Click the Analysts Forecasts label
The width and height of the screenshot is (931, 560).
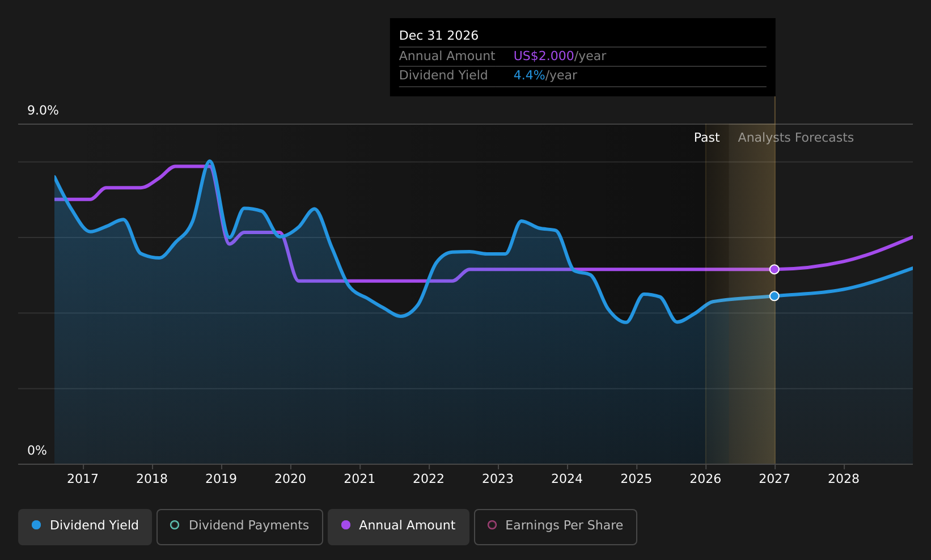coord(795,138)
